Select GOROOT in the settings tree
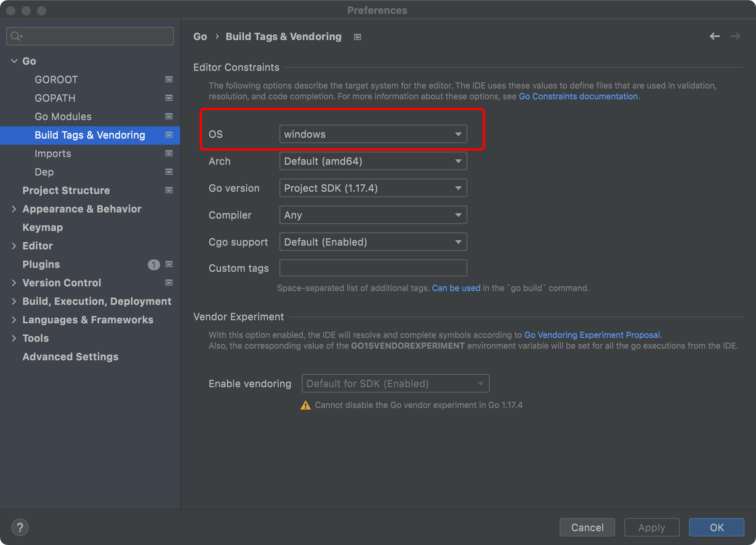 tap(90, 79)
